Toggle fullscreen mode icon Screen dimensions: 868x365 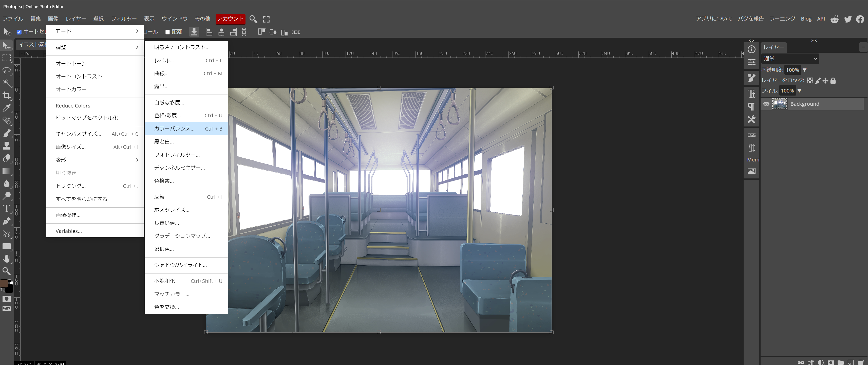pyautogui.click(x=266, y=19)
